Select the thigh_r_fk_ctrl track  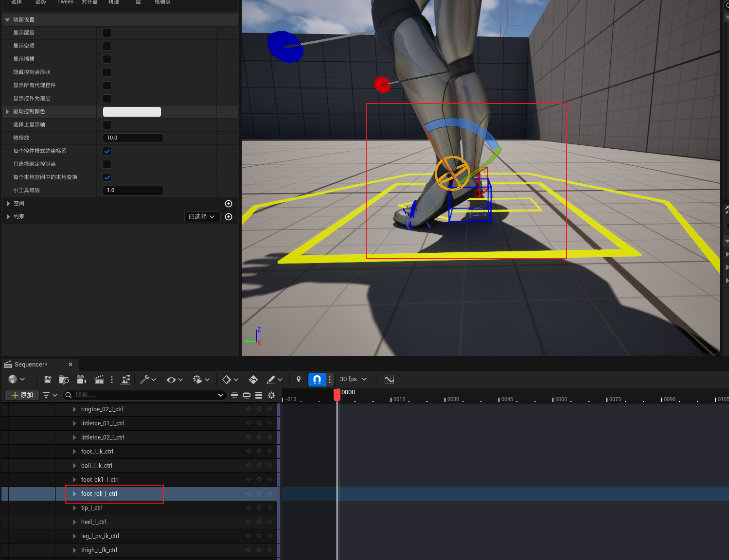coord(99,550)
